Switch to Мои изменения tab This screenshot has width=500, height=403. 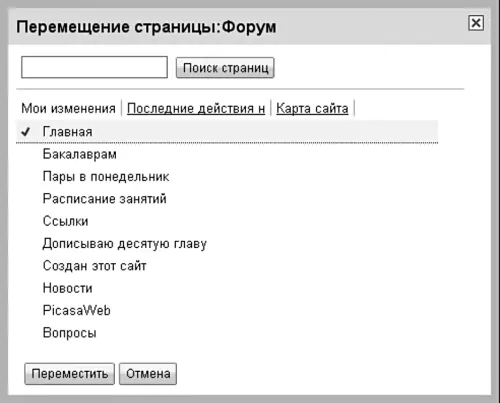68,109
